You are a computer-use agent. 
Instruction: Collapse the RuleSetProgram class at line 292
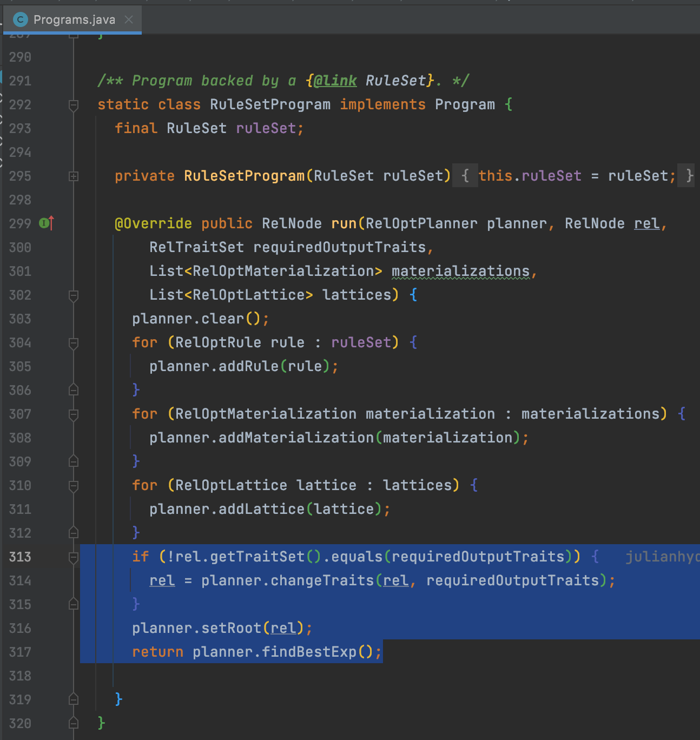tap(74, 105)
